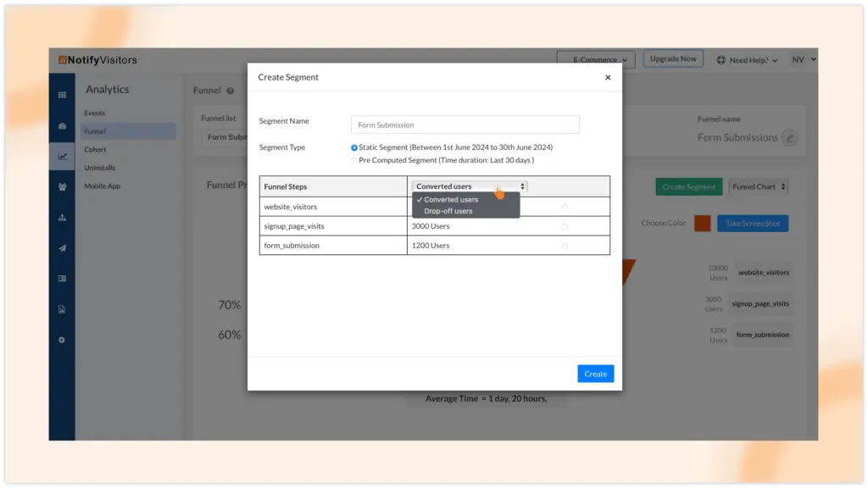Click the hierarchy sitemap icon in sidebar
Viewport: 868px width, 488px height.
point(62,218)
